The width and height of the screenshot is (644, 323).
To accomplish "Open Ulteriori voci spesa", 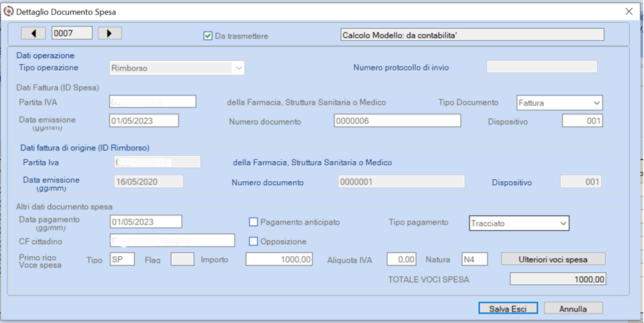I will point(553,259).
